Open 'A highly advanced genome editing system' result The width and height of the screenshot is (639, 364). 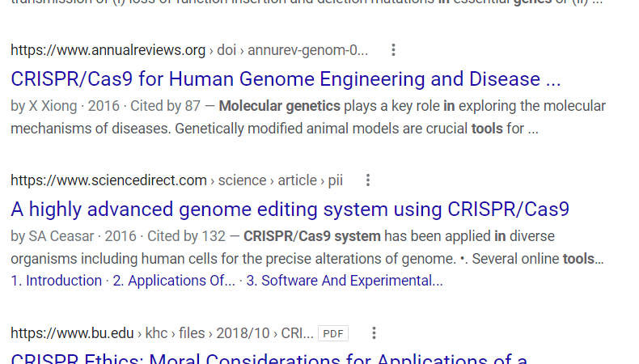[290, 210]
